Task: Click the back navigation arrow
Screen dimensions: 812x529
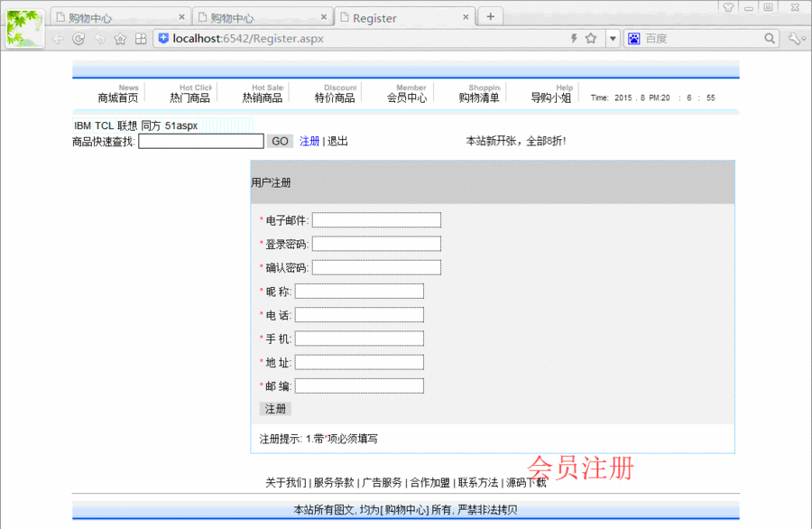Action: coord(58,39)
